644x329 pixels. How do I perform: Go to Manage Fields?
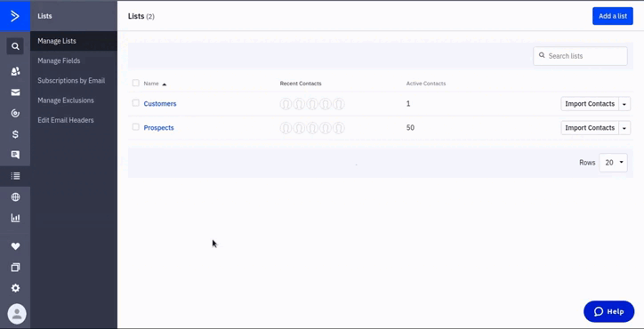click(x=59, y=60)
